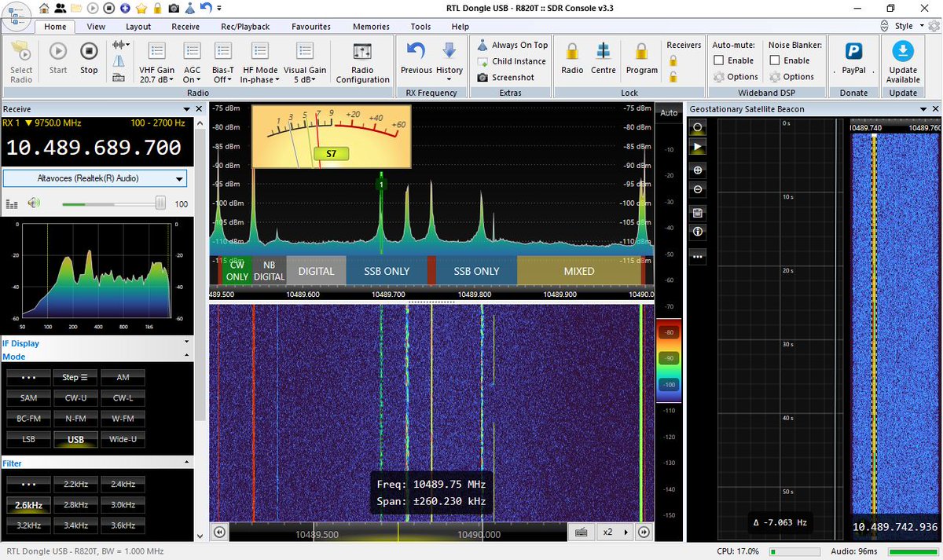Image resolution: width=943 pixels, height=560 pixels.
Task: Enable Auto-mute
Action: coord(717,60)
